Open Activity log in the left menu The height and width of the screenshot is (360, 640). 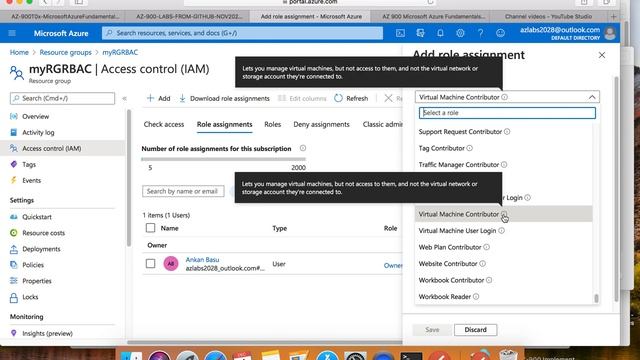pos(38,132)
